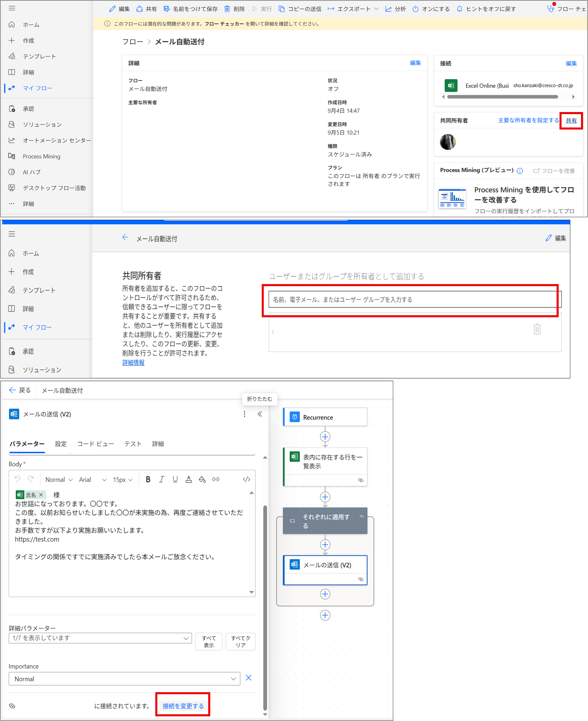
Task: Click the Bold formatting icon
Action: (x=148, y=479)
